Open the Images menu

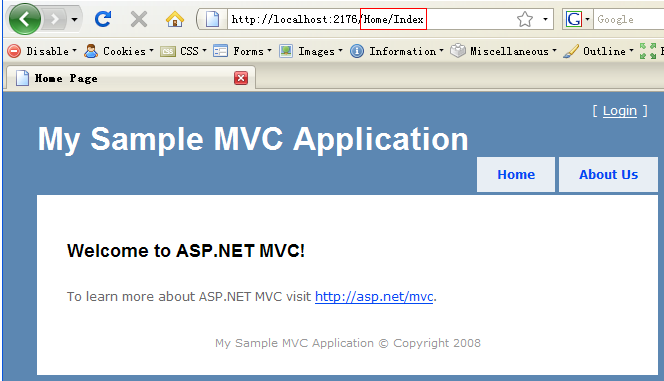[320, 51]
